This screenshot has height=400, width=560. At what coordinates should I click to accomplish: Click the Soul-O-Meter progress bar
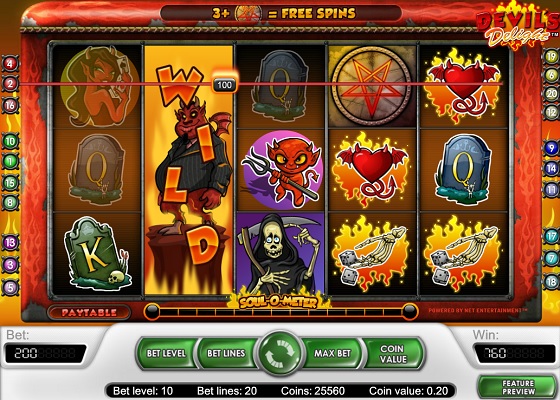(x=281, y=312)
